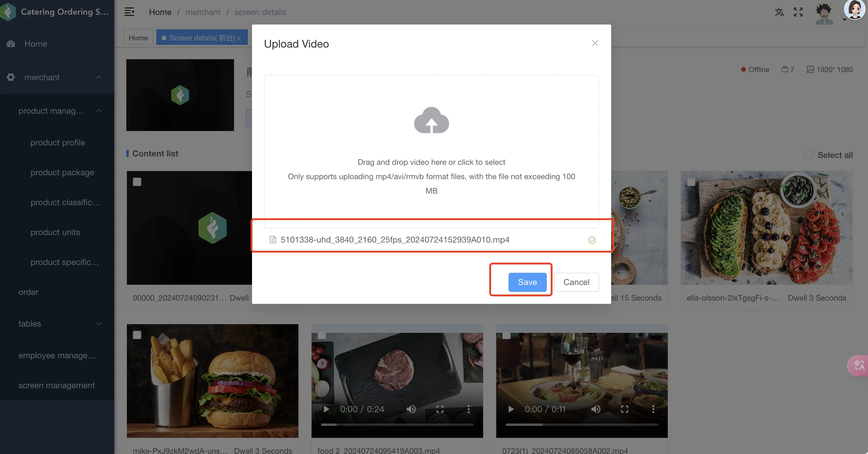Open the language translation icon in header
The height and width of the screenshot is (454, 868).
pyautogui.click(x=779, y=12)
